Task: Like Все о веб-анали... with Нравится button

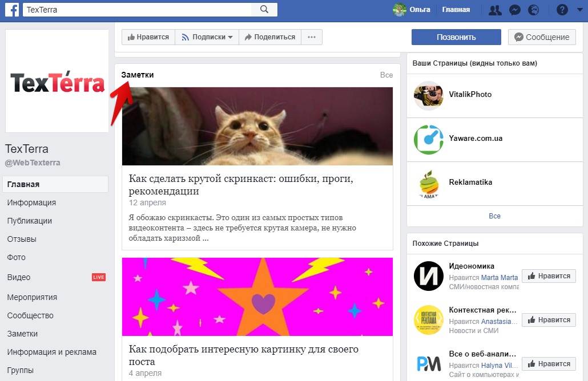Action: [x=549, y=364]
